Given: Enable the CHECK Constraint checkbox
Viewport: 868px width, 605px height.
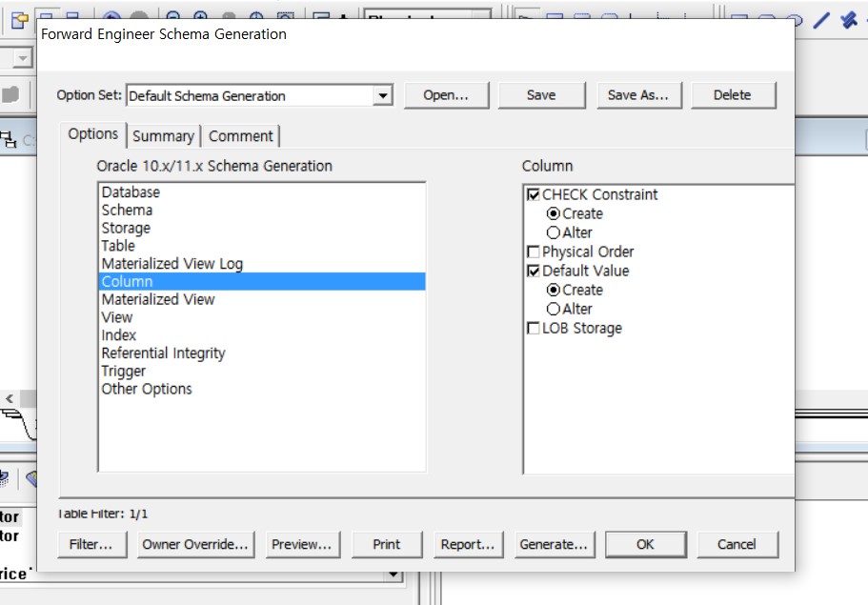Looking at the screenshot, I should click(533, 195).
